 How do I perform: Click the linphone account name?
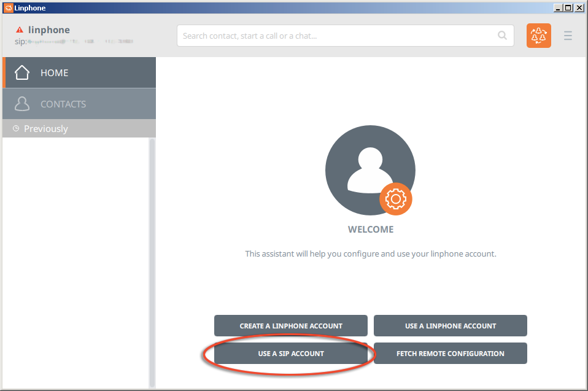click(x=48, y=29)
